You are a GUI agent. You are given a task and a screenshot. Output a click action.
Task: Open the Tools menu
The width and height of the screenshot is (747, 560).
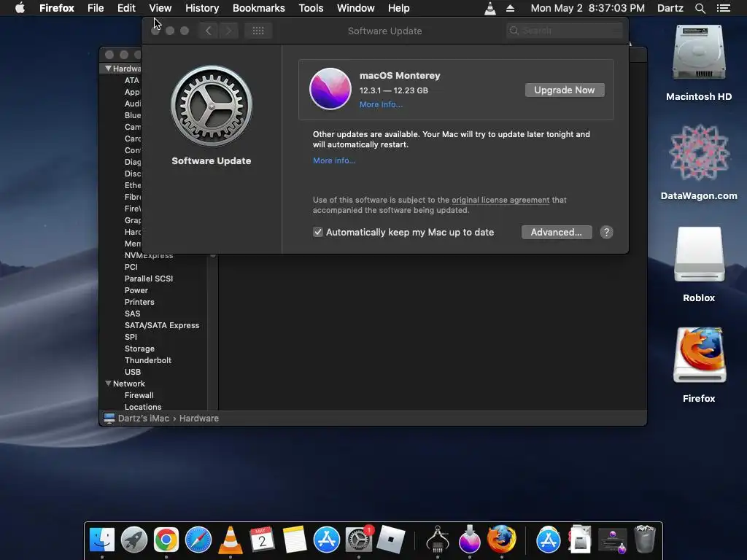pos(311,8)
